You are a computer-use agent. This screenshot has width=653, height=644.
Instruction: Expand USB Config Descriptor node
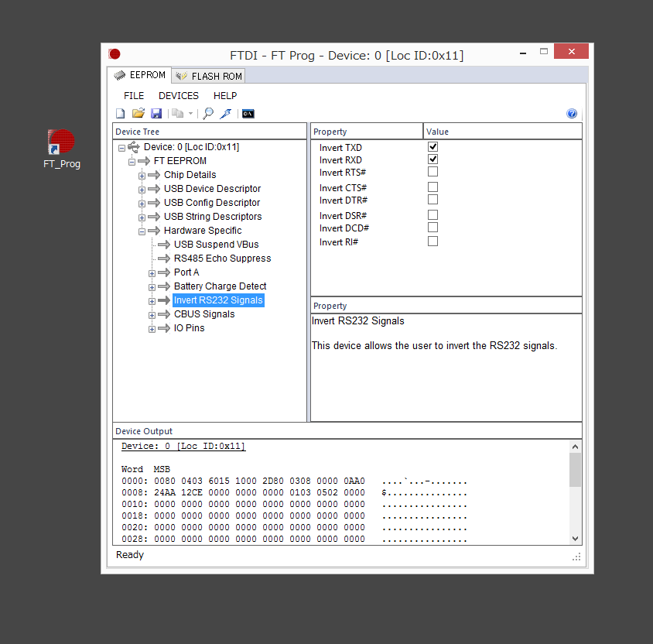coord(142,204)
